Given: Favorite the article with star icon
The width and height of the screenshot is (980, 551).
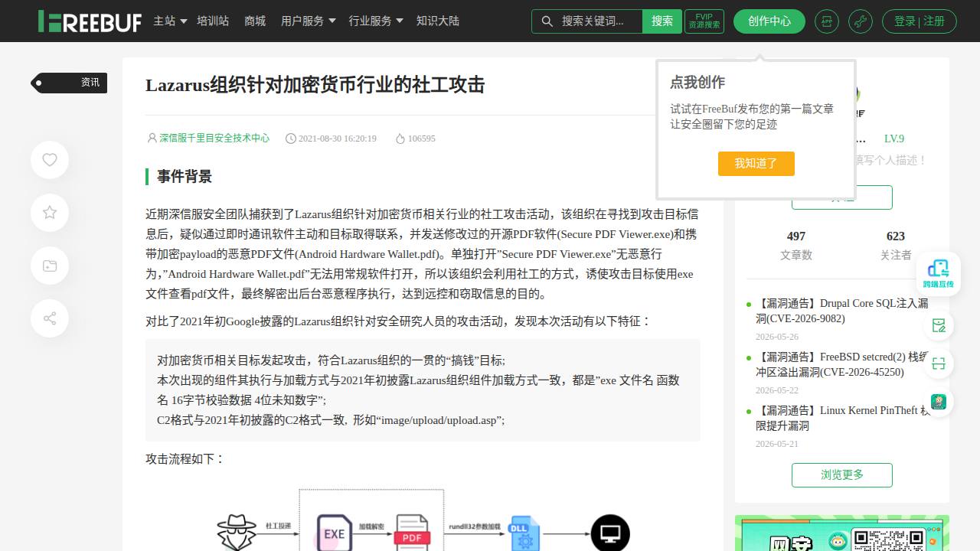Looking at the screenshot, I should coord(50,213).
